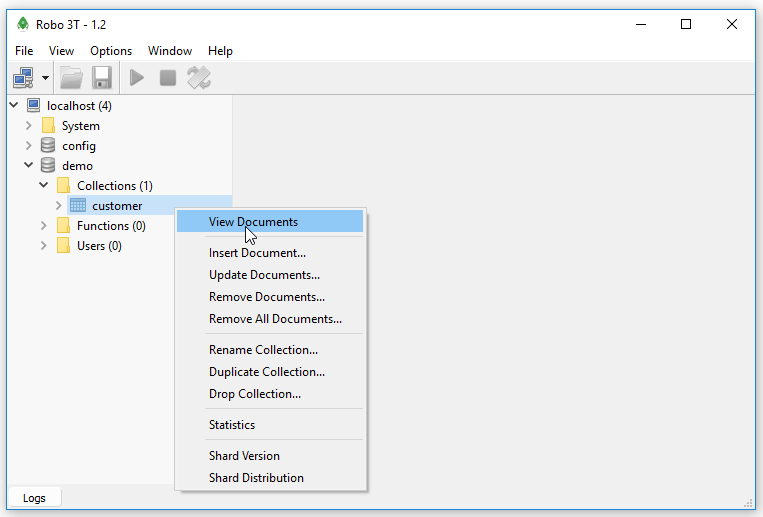Select the customer collection label
Viewport: 763px width, 517px height.
point(117,205)
